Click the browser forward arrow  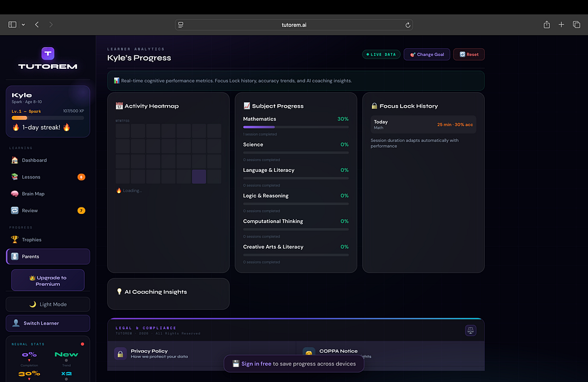(51, 24)
